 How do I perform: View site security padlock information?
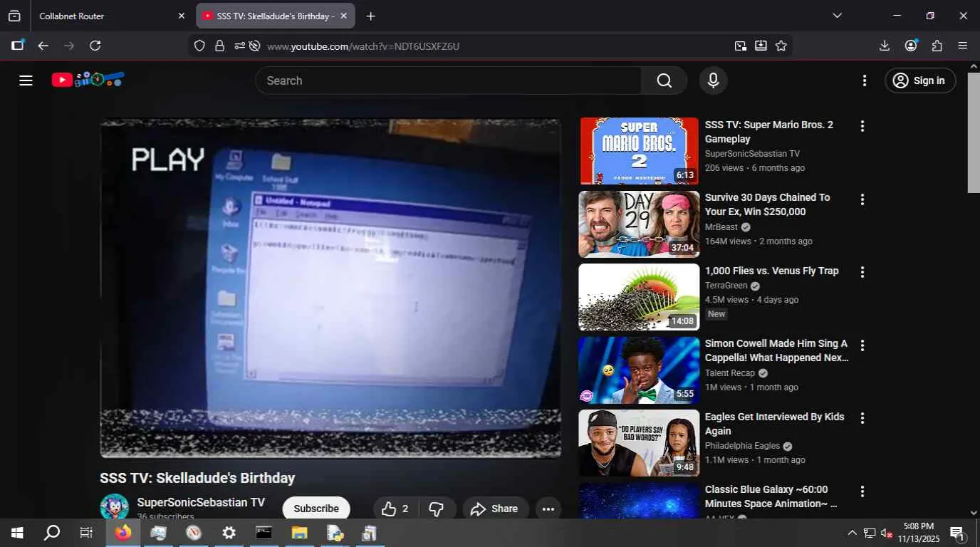[219, 46]
